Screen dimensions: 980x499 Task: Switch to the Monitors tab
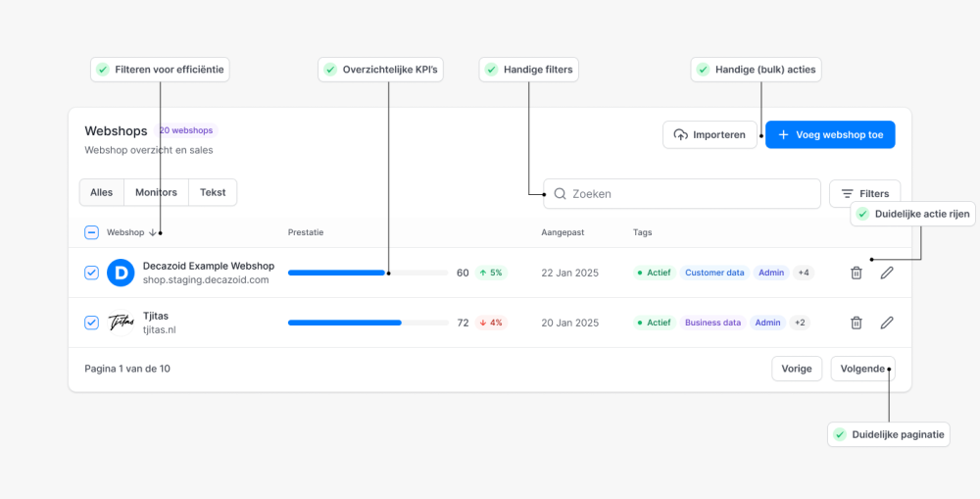click(156, 192)
